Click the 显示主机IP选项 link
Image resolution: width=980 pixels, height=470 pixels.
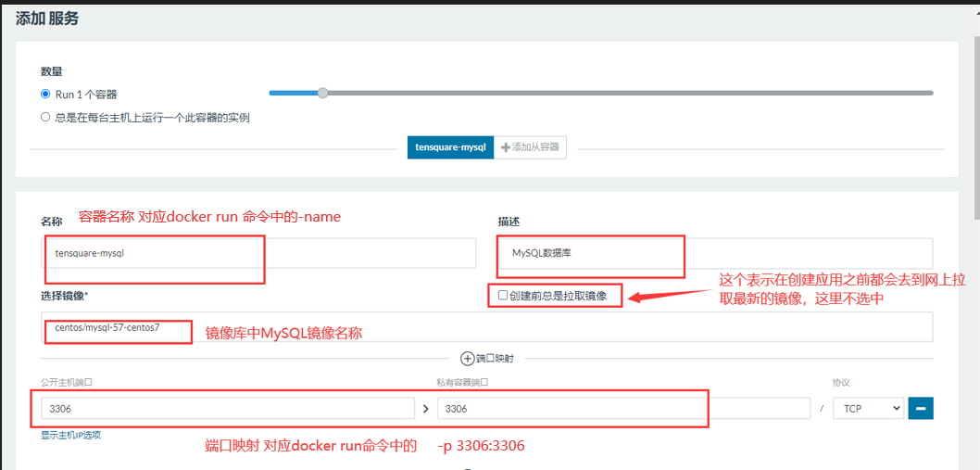[70, 435]
